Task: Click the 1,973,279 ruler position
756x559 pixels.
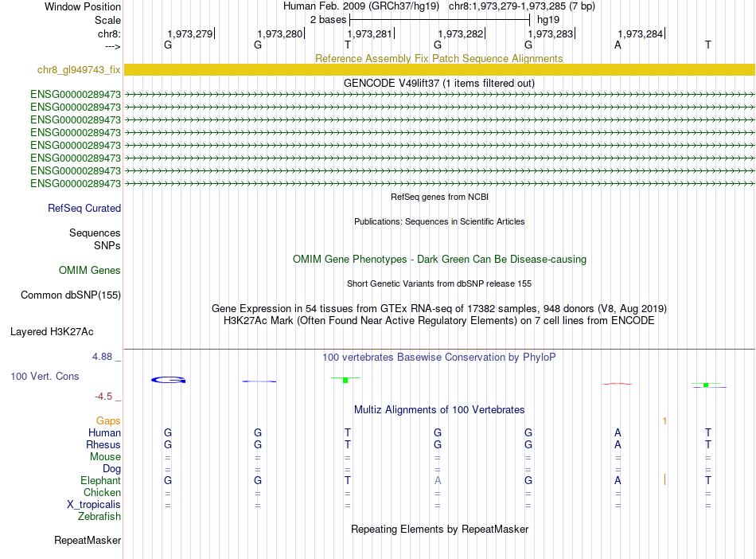Action: point(190,33)
